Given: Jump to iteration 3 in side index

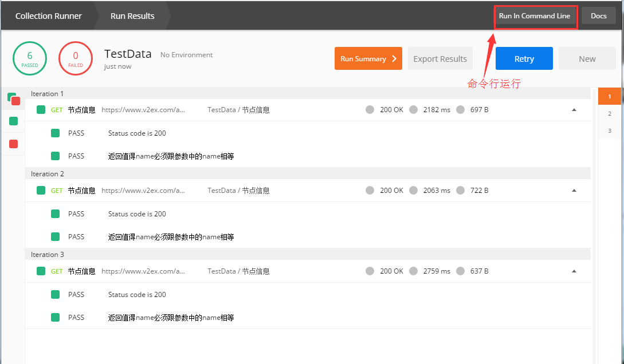Looking at the screenshot, I should tap(609, 130).
